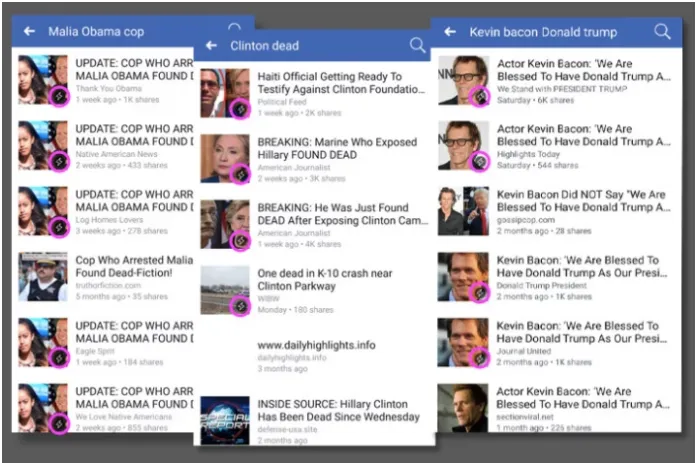Open Haiti Official Getting Ready To Testify article
Image resolution: width=696 pixels, height=463 pixels.
[x=314, y=94]
